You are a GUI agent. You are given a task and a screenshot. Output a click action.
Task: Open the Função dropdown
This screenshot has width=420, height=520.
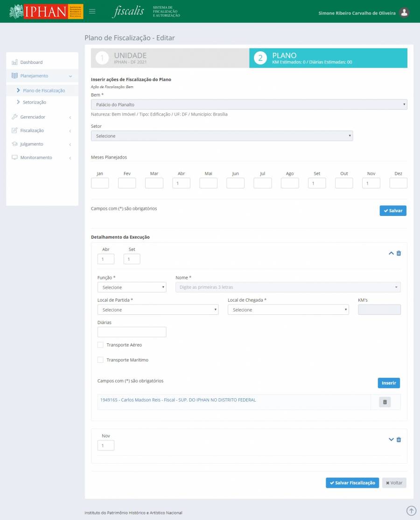click(x=132, y=287)
